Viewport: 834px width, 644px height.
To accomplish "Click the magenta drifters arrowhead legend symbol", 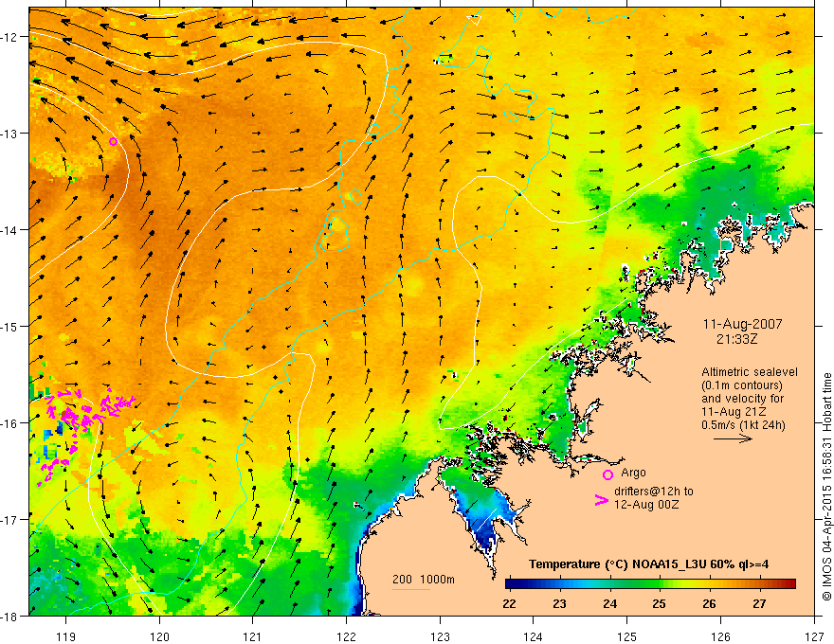I will [x=601, y=499].
